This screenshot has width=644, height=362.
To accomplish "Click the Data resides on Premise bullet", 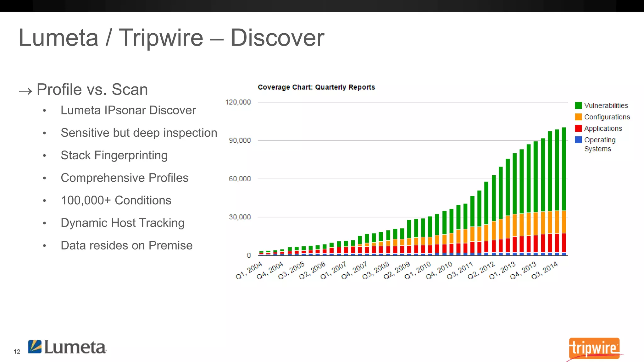I will (x=126, y=245).
